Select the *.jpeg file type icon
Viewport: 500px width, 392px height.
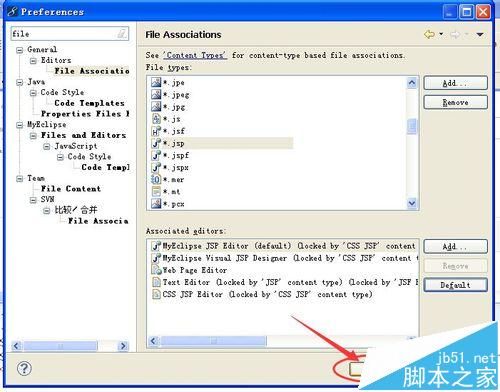156,94
